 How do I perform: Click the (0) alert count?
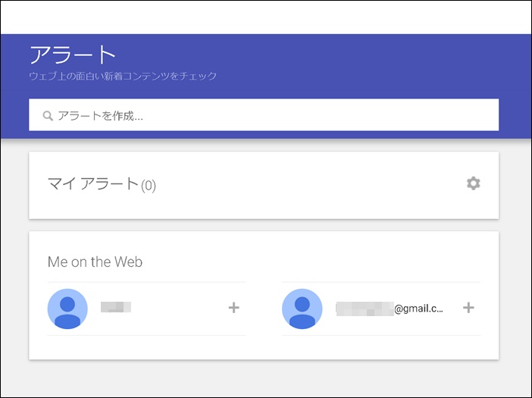(149, 185)
